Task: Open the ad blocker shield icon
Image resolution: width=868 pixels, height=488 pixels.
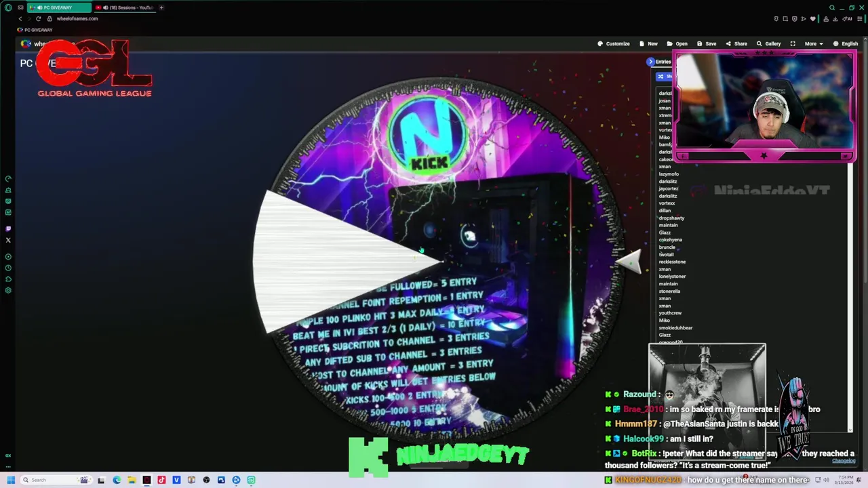Action: click(x=795, y=18)
